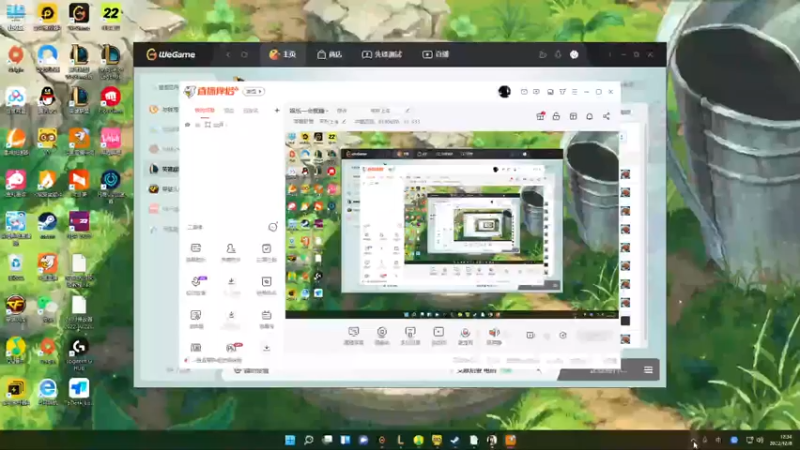Click circular icon beside interactive tools heading

tap(273, 227)
